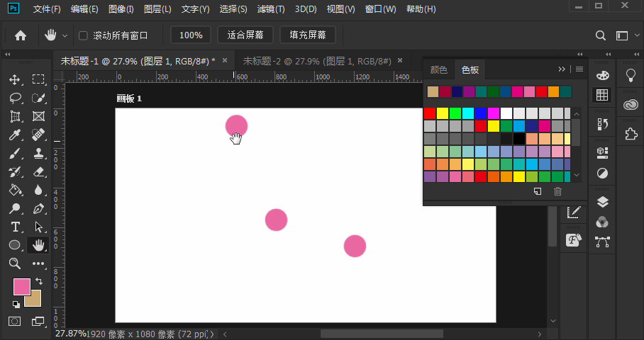Viewport: 644px width, 340px height.
Task: Select the Eraser tool
Action: (38, 172)
